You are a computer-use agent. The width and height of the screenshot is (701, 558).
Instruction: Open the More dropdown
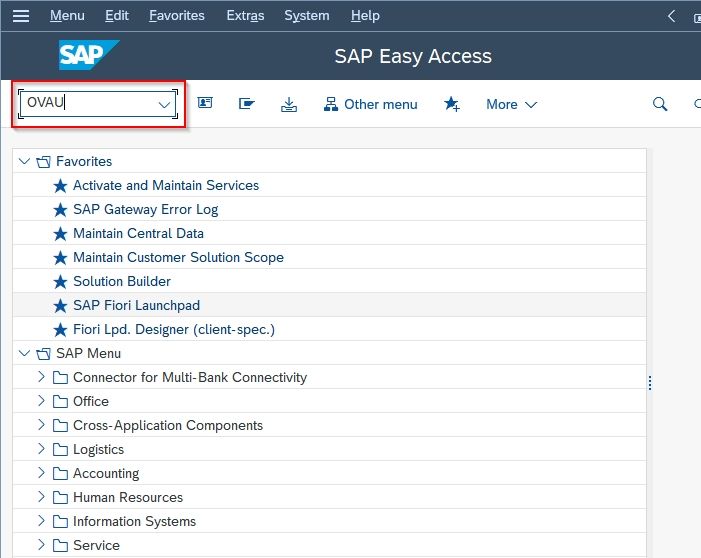coord(511,104)
